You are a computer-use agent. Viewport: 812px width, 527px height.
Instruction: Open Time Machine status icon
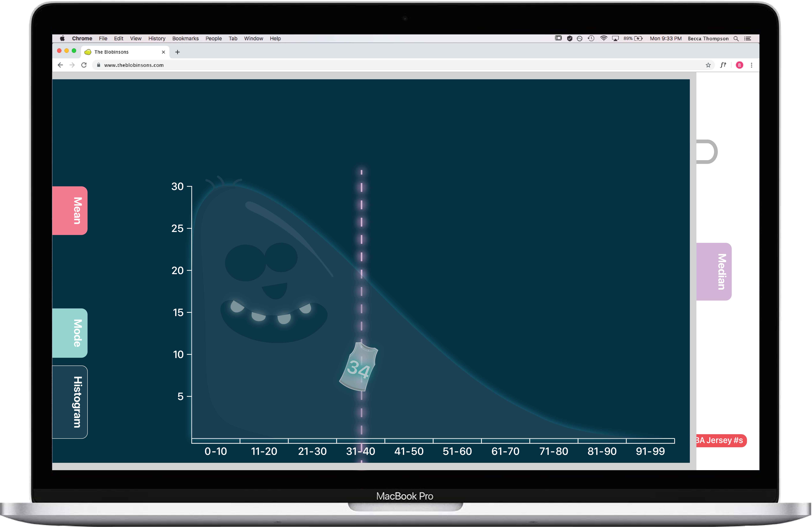[x=591, y=38]
